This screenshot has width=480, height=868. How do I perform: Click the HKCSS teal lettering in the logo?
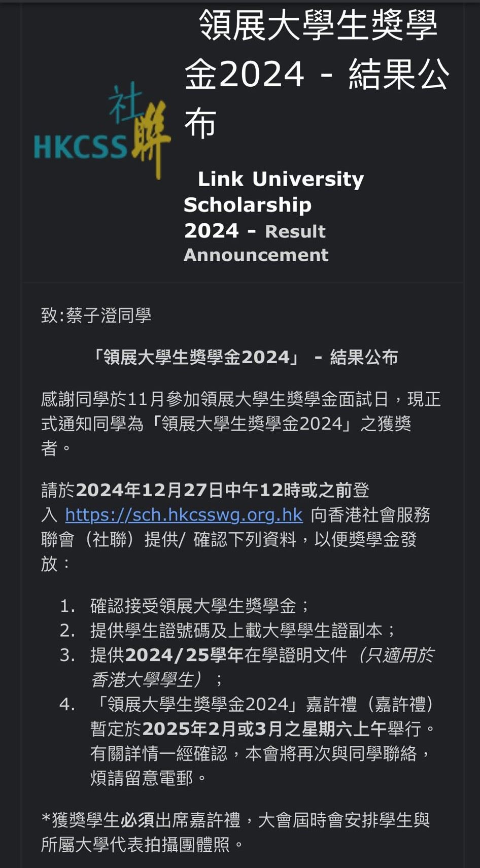tap(80, 147)
